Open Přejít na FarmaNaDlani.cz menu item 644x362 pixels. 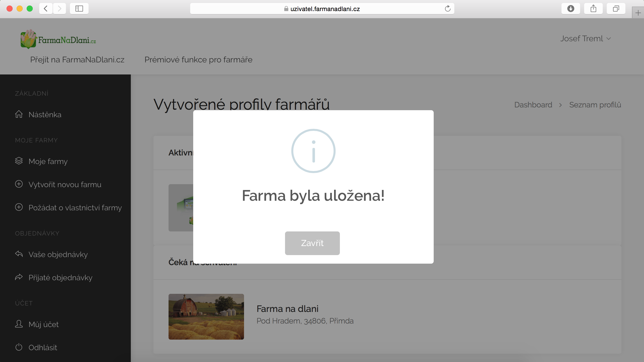pos(77,60)
